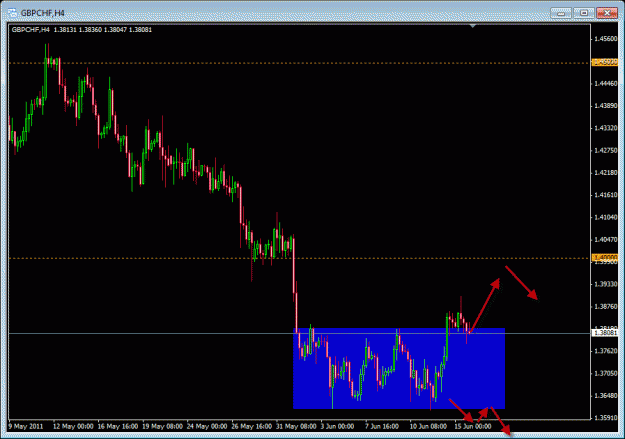The width and height of the screenshot is (625, 439).
Task: Click the 1.43320 price scale label
Action: [605, 128]
